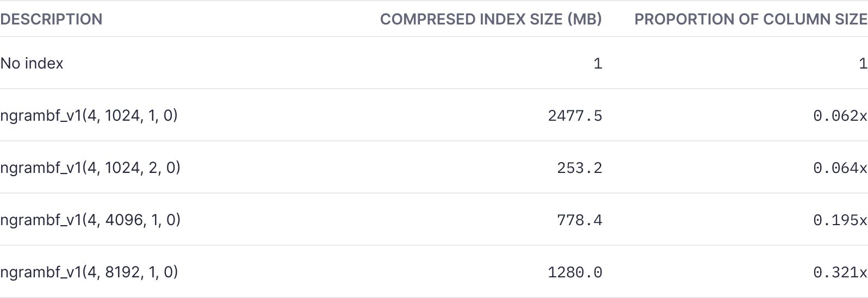Click the proportion value in No index row
Image resolution: width=868 pixels, height=298 pixels.
[x=863, y=64]
